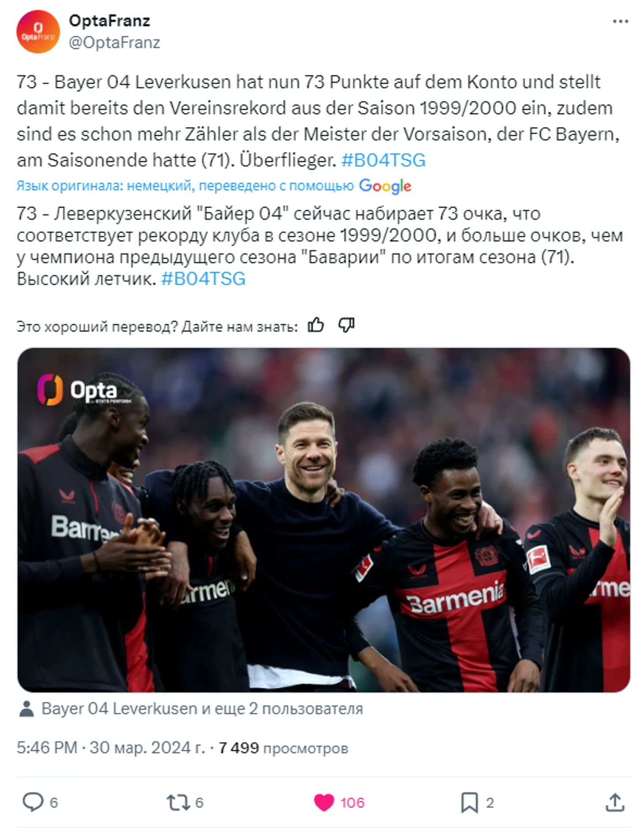This screenshot has height=828, width=644.
Task: Click the OptaFranz profile avatar
Action: [38, 32]
